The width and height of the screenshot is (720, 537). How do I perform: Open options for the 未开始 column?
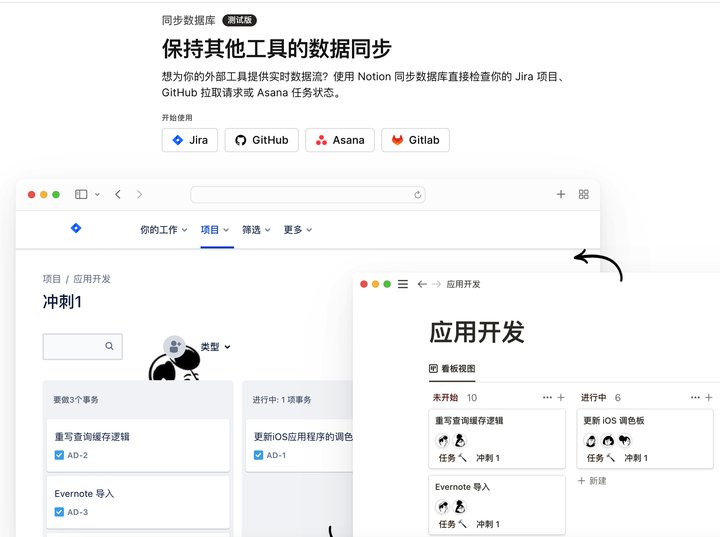[x=547, y=397]
